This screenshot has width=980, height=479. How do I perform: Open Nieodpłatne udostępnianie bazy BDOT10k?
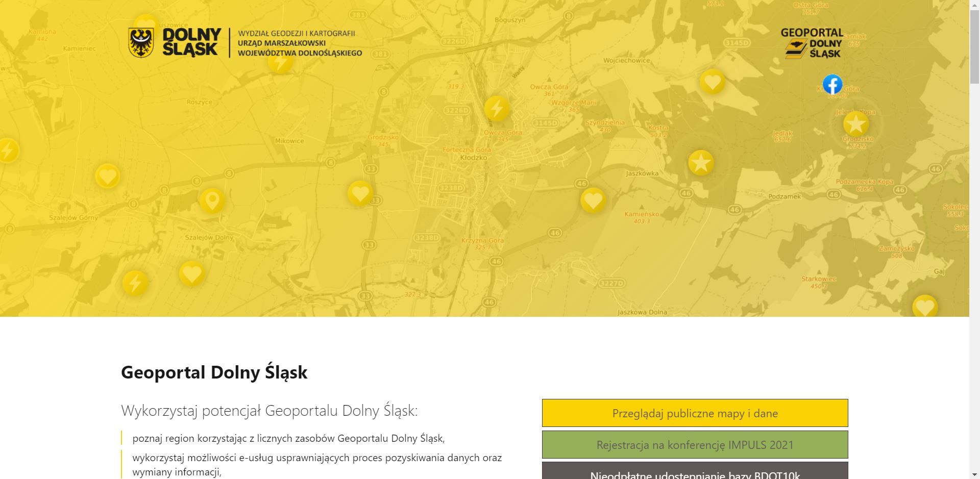tap(695, 472)
